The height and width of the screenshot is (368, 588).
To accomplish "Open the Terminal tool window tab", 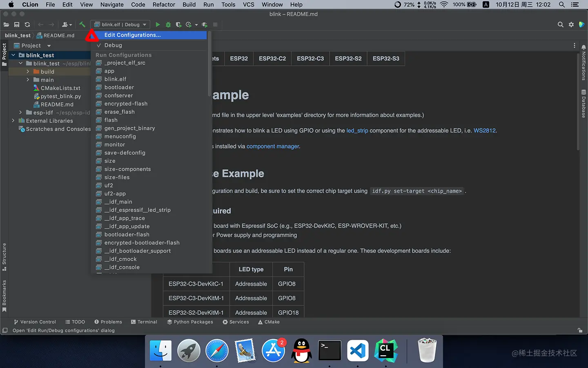I will click(144, 322).
